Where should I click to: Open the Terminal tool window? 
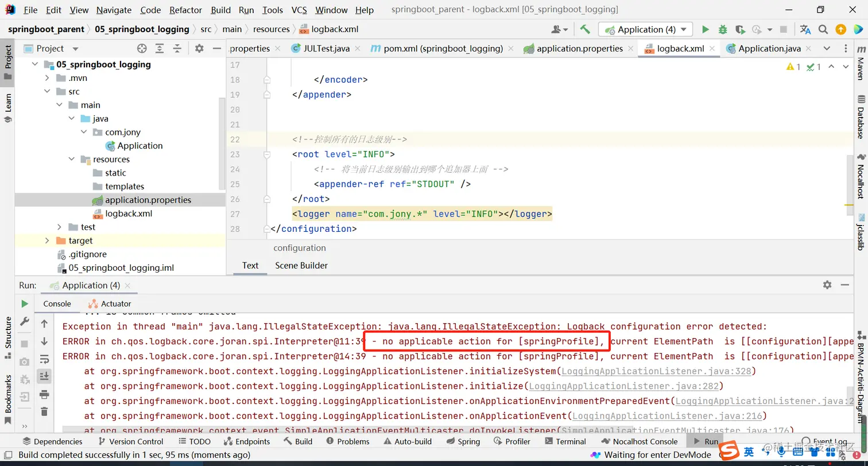565,441
